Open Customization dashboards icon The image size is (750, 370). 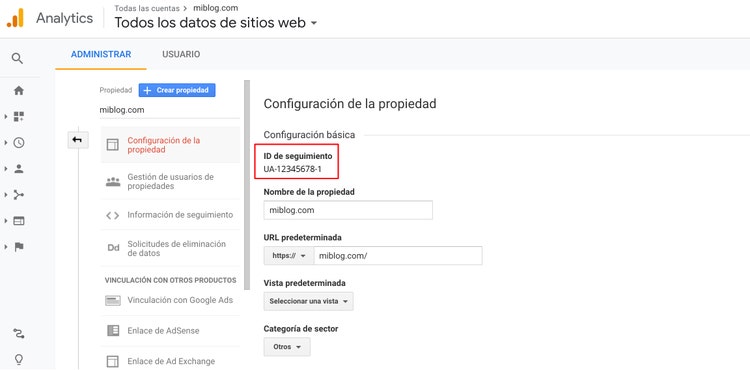pos(19,117)
